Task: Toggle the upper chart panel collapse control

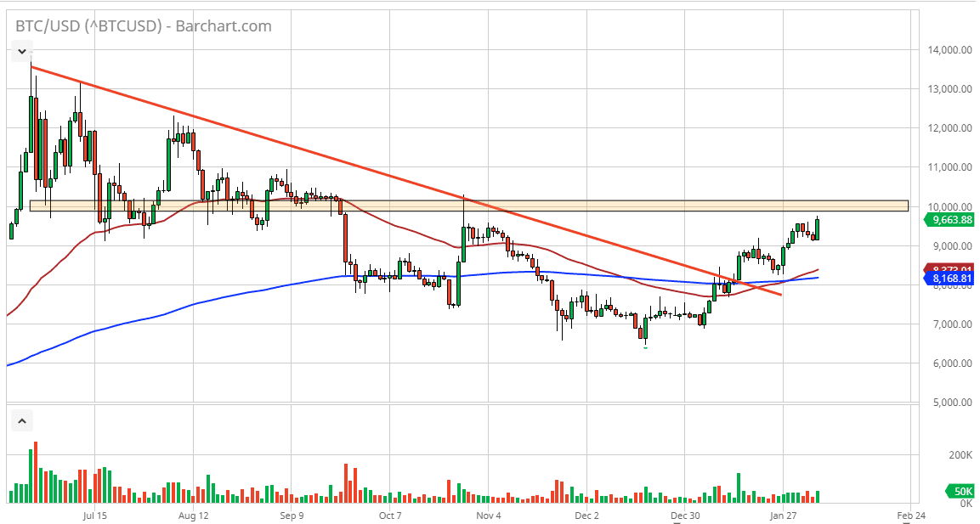Action: [x=21, y=51]
